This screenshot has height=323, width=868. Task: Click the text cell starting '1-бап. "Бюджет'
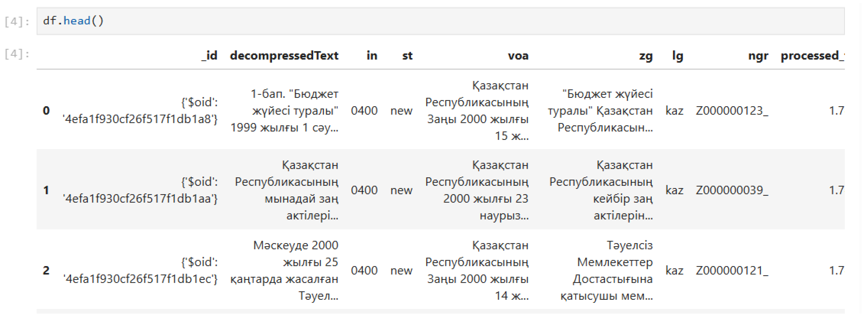284,111
